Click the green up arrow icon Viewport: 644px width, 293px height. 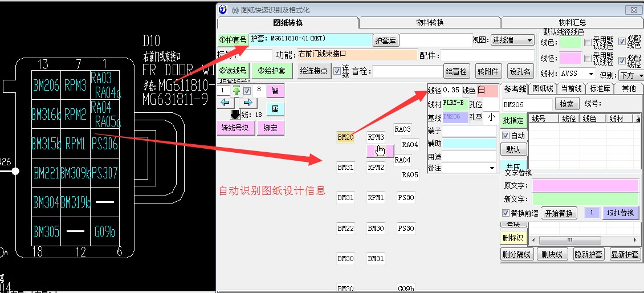point(236,91)
